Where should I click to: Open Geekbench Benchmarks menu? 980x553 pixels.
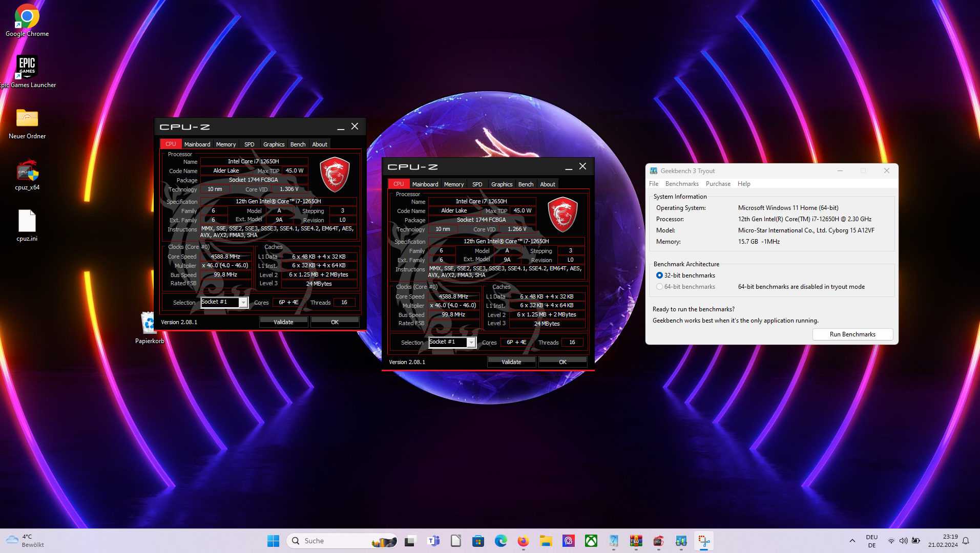(x=682, y=184)
